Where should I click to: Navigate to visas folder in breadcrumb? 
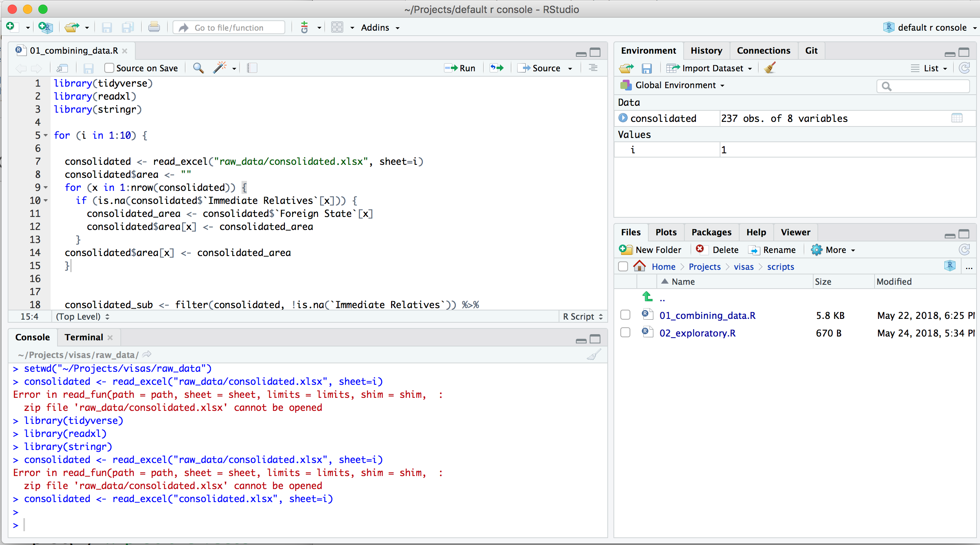tap(743, 267)
